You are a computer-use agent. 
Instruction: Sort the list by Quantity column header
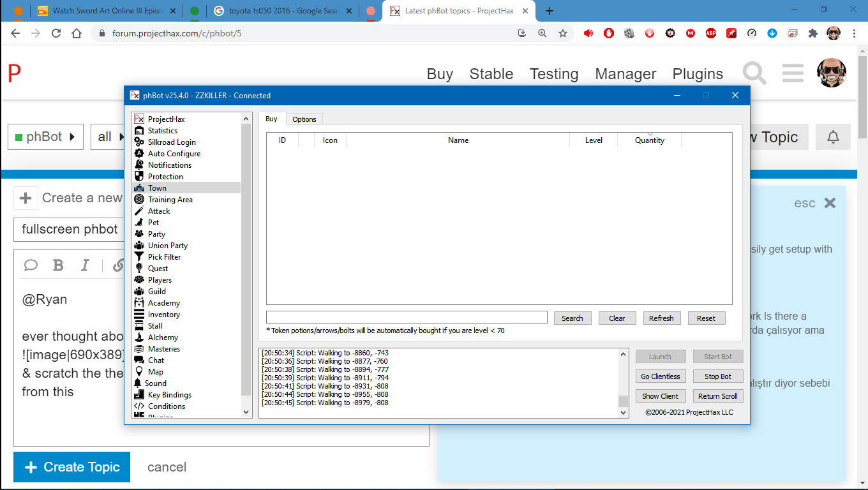(649, 140)
